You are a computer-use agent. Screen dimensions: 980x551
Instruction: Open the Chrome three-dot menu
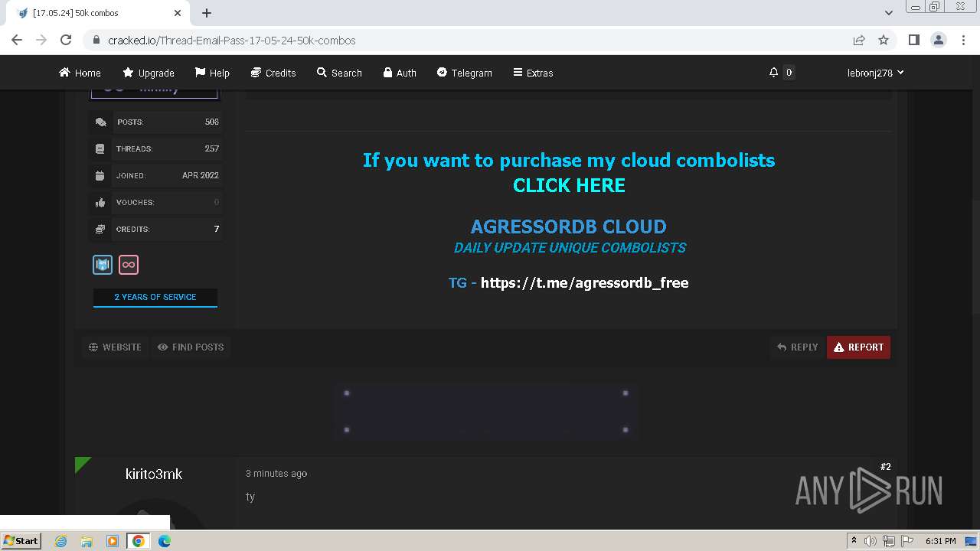click(x=963, y=40)
